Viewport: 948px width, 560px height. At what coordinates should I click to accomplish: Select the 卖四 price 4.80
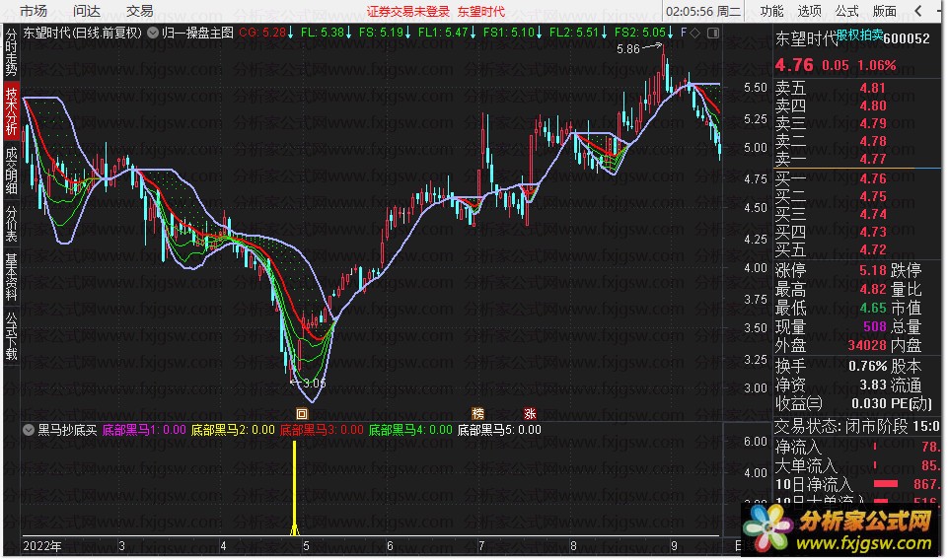(x=872, y=105)
